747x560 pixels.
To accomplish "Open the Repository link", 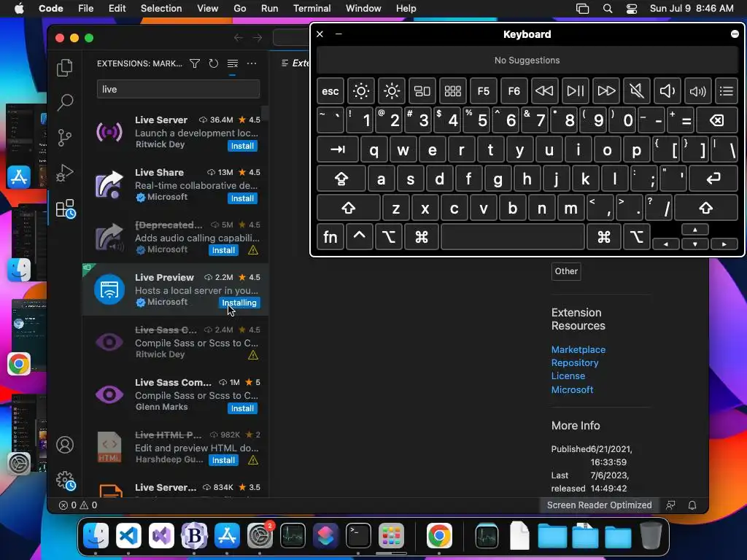I will point(575,363).
